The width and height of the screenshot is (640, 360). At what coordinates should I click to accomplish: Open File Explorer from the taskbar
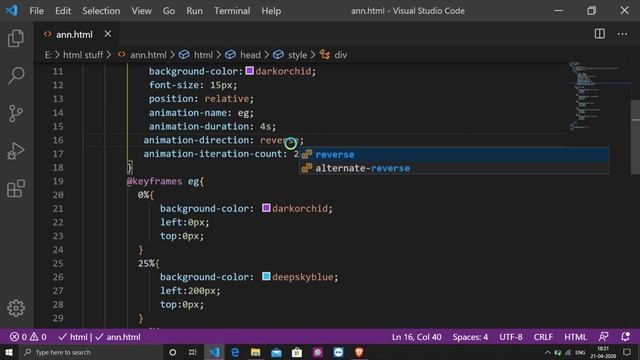click(x=256, y=352)
